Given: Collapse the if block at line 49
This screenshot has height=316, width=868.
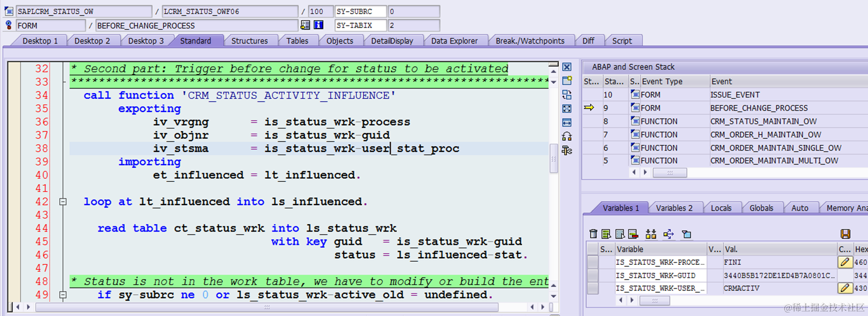Looking at the screenshot, I should click(x=63, y=295).
